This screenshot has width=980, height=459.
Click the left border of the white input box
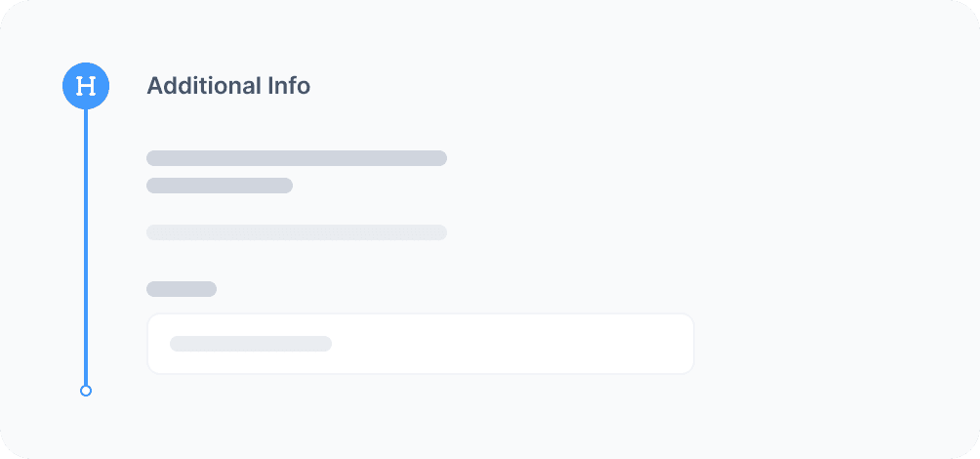(x=147, y=344)
